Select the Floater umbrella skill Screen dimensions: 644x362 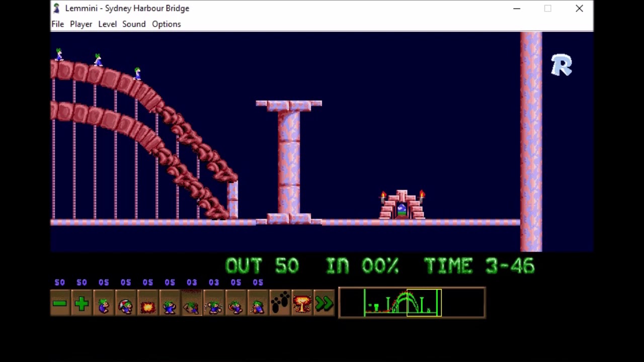(x=126, y=304)
